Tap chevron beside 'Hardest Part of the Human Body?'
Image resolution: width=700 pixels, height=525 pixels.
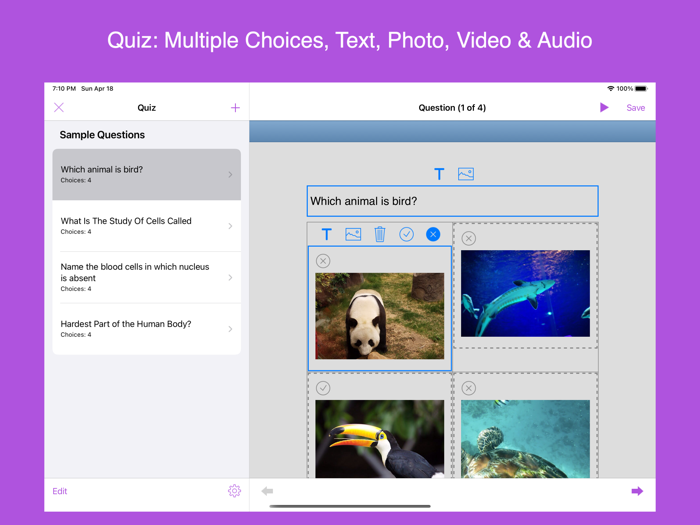tap(230, 329)
